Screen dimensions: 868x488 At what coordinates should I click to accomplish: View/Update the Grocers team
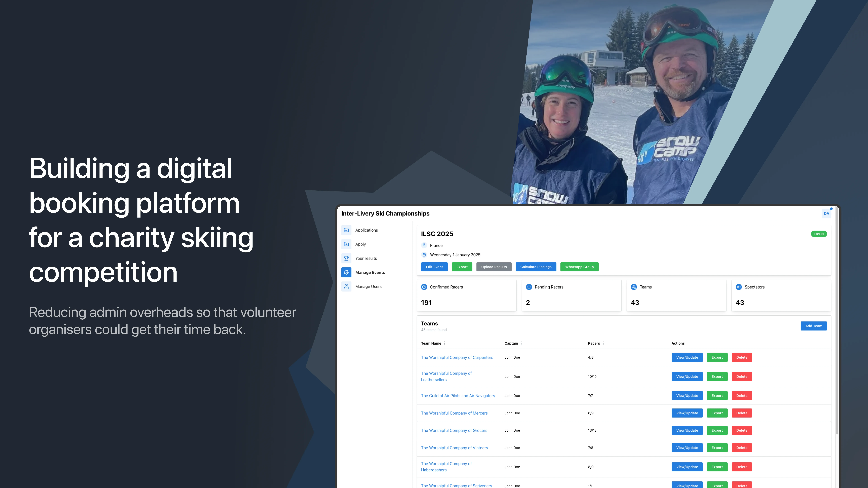(x=687, y=430)
